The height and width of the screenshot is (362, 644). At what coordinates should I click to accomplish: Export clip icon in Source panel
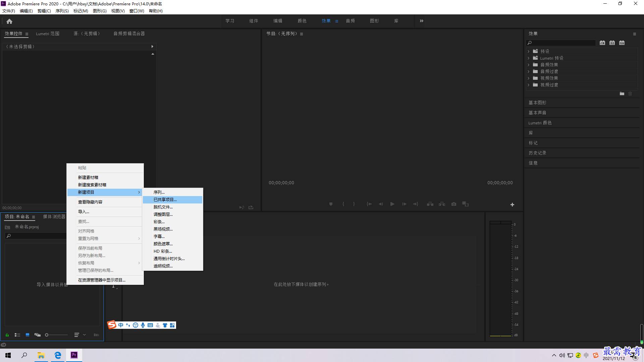pos(251,207)
